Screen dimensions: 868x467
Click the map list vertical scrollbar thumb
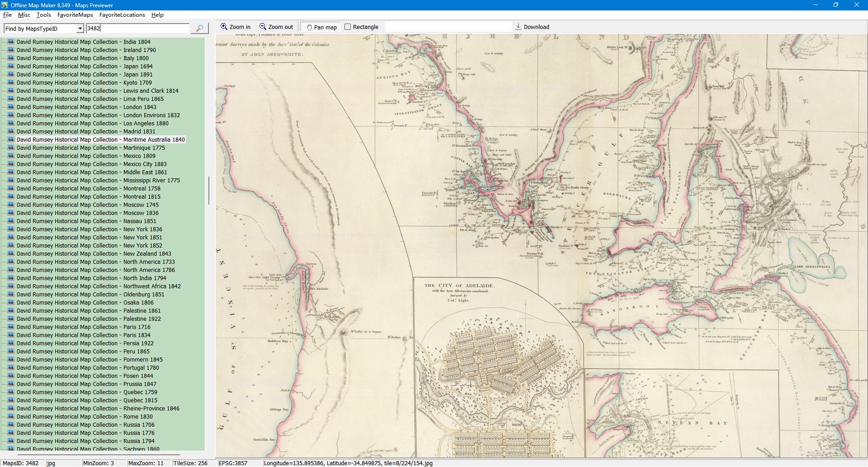click(208, 190)
